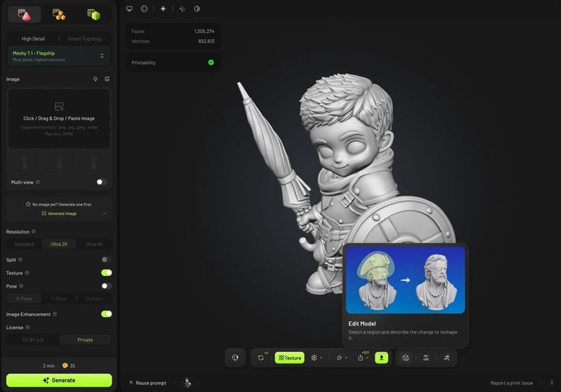Click the '2 min' estimated time text

[49, 366]
